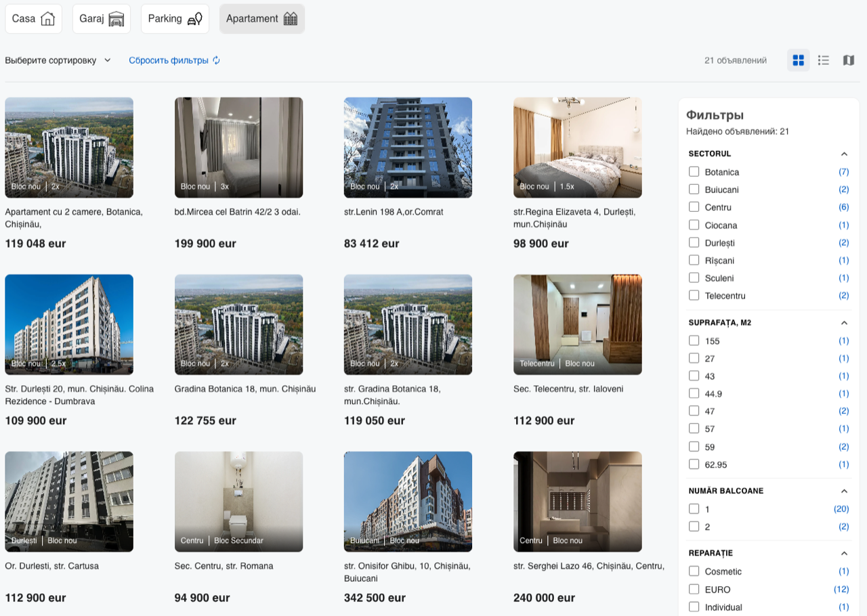Click the Сбросить фильтры link
The width and height of the screenshot is (867, 616).
169,60
